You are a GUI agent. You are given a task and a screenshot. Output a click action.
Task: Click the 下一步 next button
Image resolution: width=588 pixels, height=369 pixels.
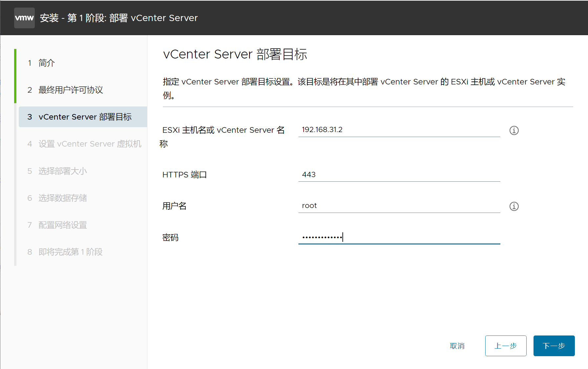[554, 346]
